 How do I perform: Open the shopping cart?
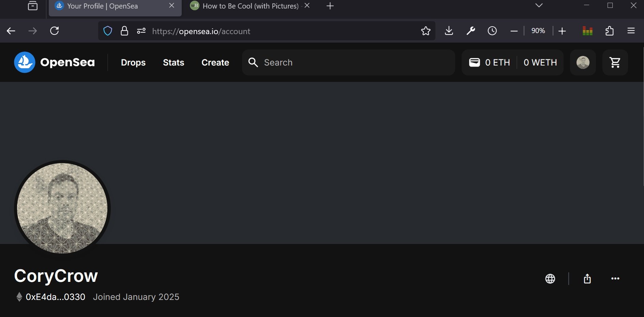click(615, 62)
